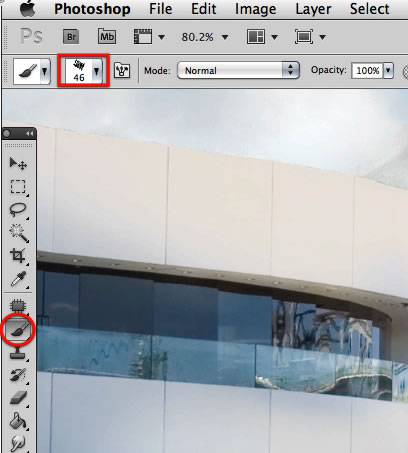Expand the Screen Mode dropdown arrow

click(322, 37)
